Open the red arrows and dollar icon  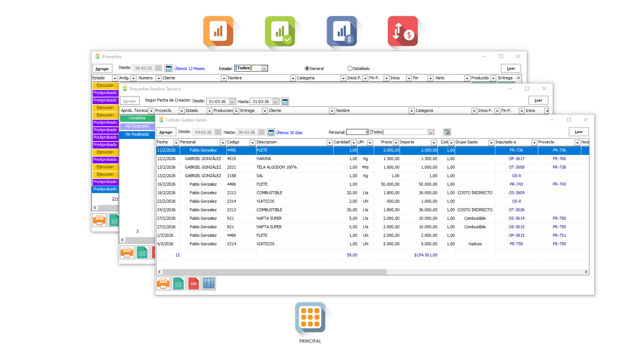402,31
